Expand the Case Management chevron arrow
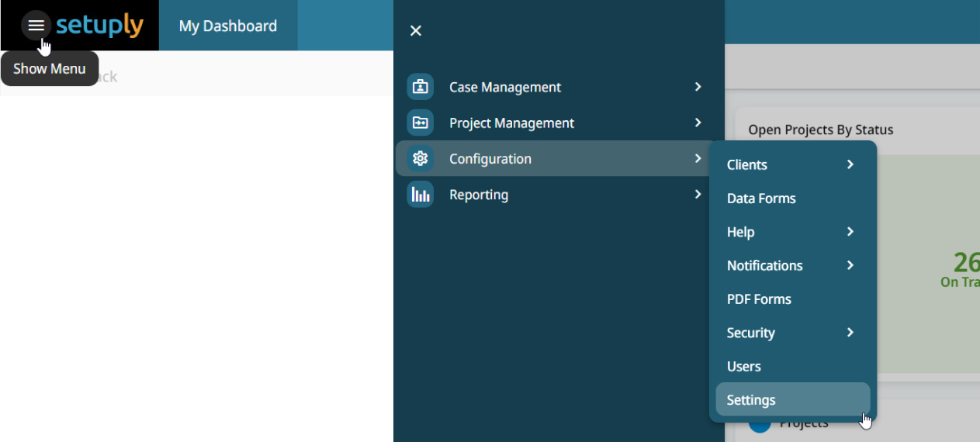 point(698,87)
